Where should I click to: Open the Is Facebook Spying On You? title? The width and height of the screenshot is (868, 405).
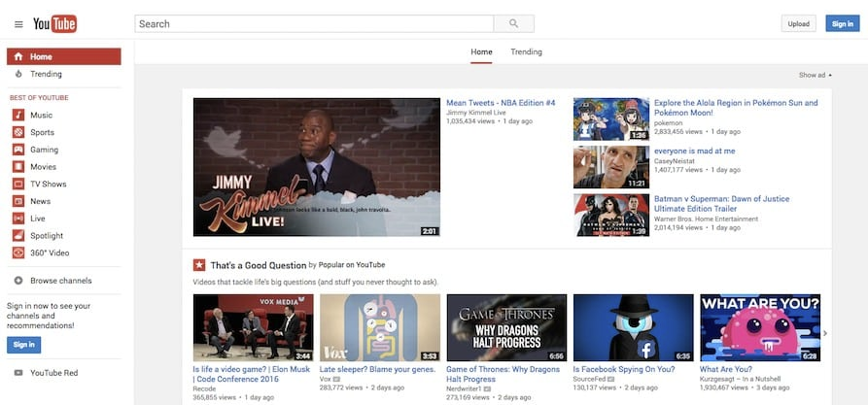(x=624, y=369)
